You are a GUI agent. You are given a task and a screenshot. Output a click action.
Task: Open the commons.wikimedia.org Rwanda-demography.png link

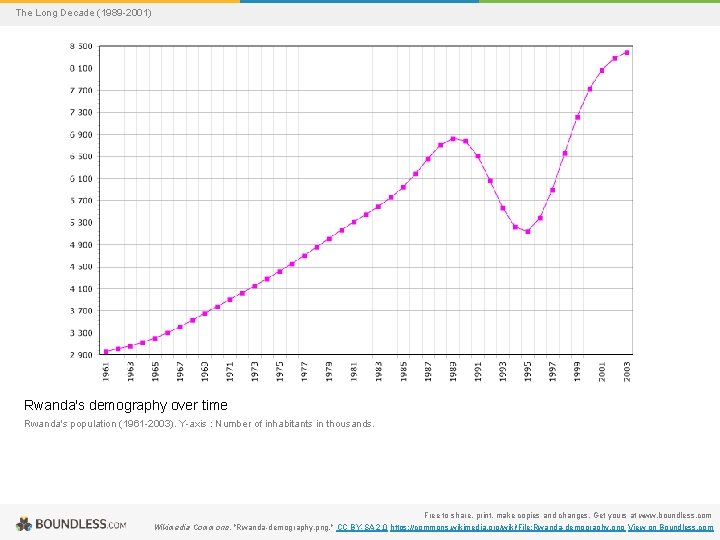(x=507, y=528)
